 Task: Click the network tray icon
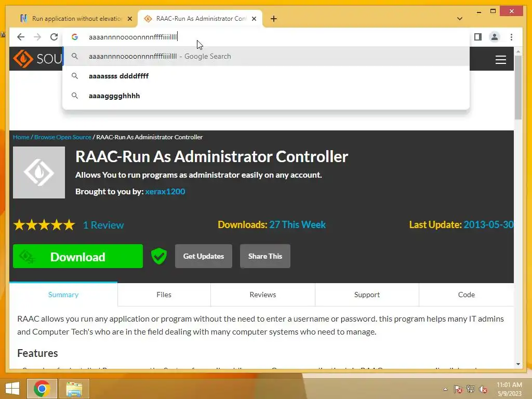tap(471, 389)
